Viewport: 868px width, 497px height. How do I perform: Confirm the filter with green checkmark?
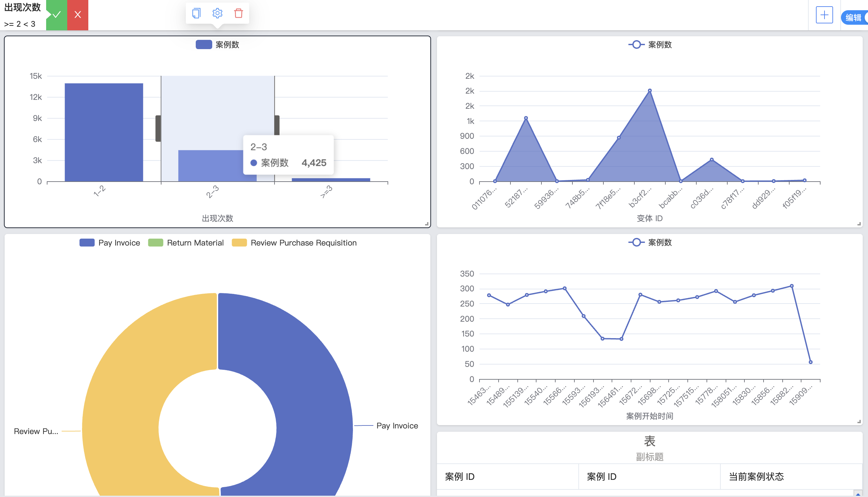pyautogui.click(x=57, y=15)
